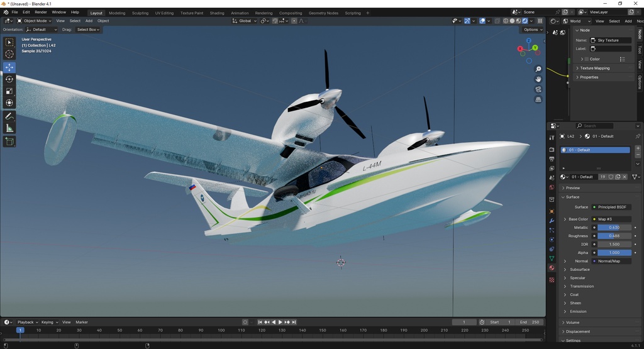Activate the 3D Cursor tool
Viewport: 644px width, 349px height.
[9, 54]
